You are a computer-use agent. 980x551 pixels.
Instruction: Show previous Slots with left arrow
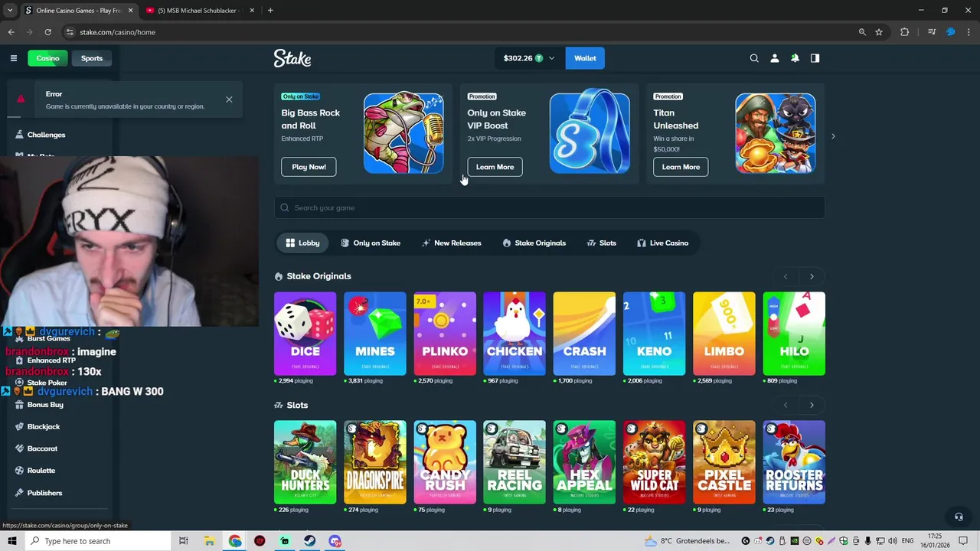pyautogui.click(x=786, y=405)
